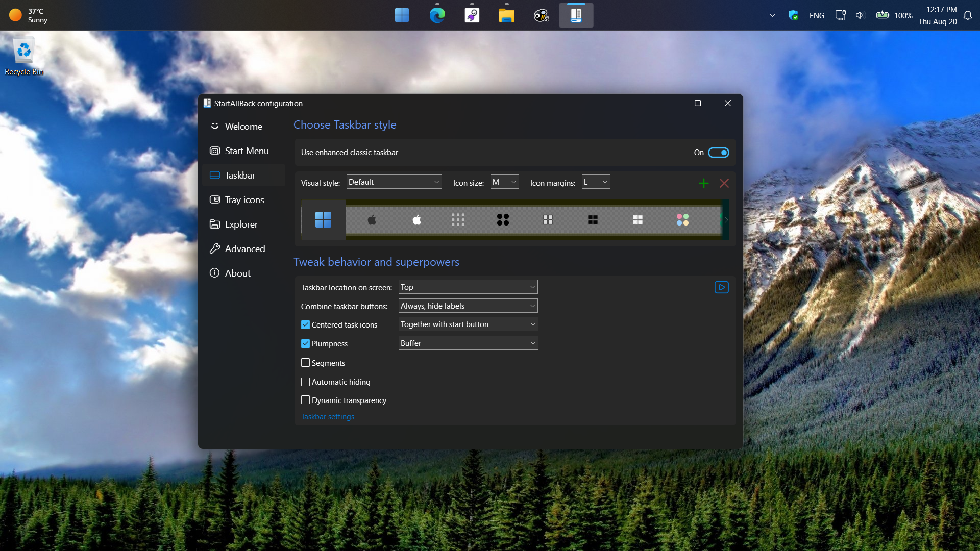This screenshot has height=551, width=980.
Task: Open Combine taskbar buttons dropdown
Action: [468, 306]
